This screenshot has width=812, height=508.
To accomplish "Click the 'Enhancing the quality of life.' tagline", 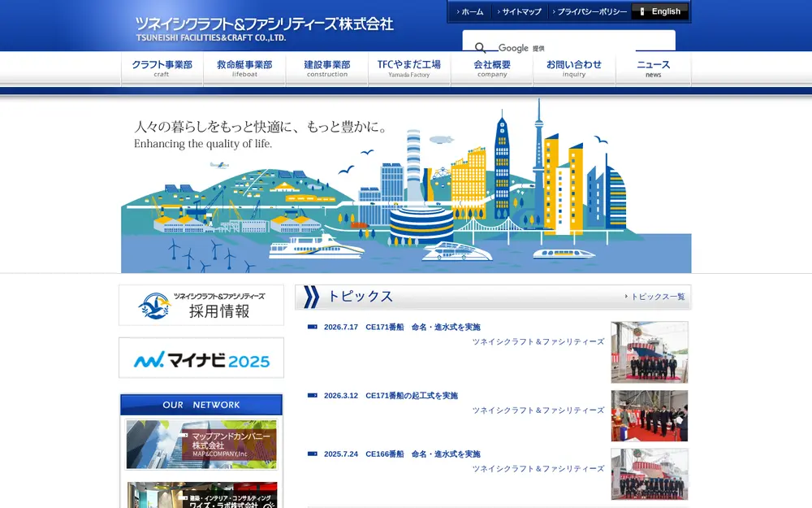I will (203, 144).
